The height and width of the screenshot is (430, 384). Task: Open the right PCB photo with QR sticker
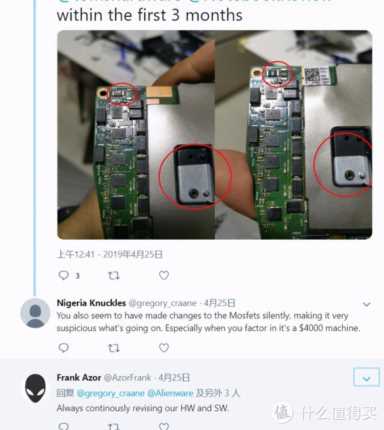tap(294, 135)
